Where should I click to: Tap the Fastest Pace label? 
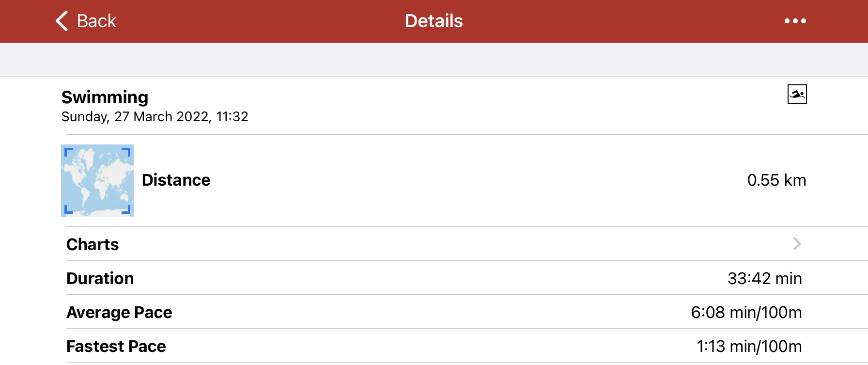pos(116,346)
